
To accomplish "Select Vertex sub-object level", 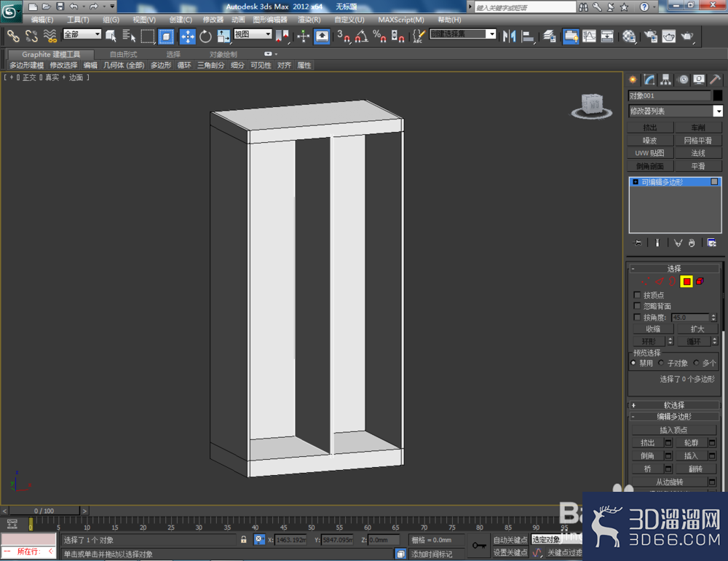I will [645, 281].
